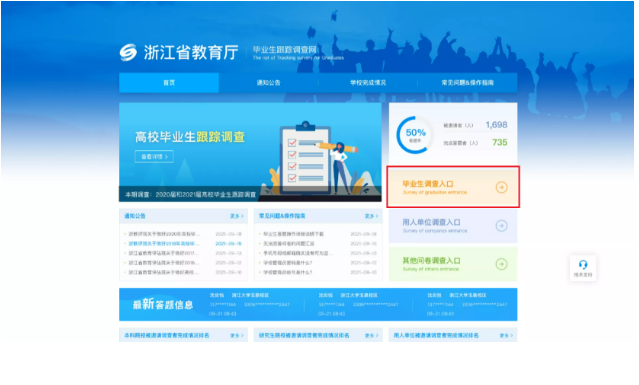Click the arrow icon on 毕业生调查入口

click(501, 187)
